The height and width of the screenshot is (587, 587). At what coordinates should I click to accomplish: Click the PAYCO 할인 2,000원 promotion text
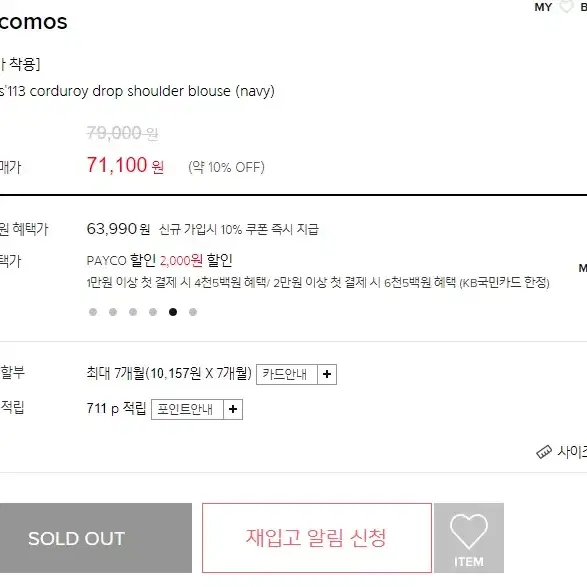(x=159, y=260)
